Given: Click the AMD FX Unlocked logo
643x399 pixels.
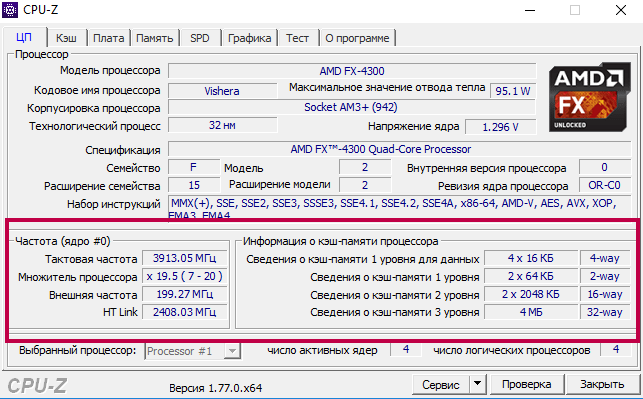Looking at the screenshot, I should pyautogui.click(x=589, y=97).
